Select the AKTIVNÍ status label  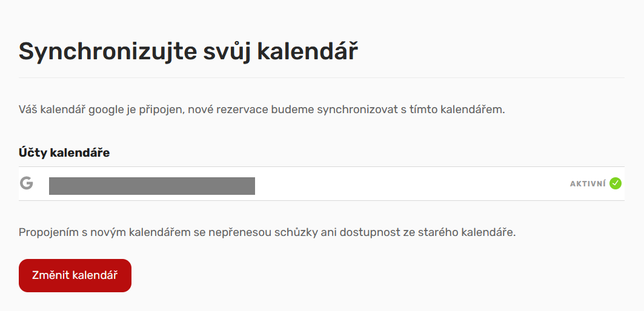(588, 184)
